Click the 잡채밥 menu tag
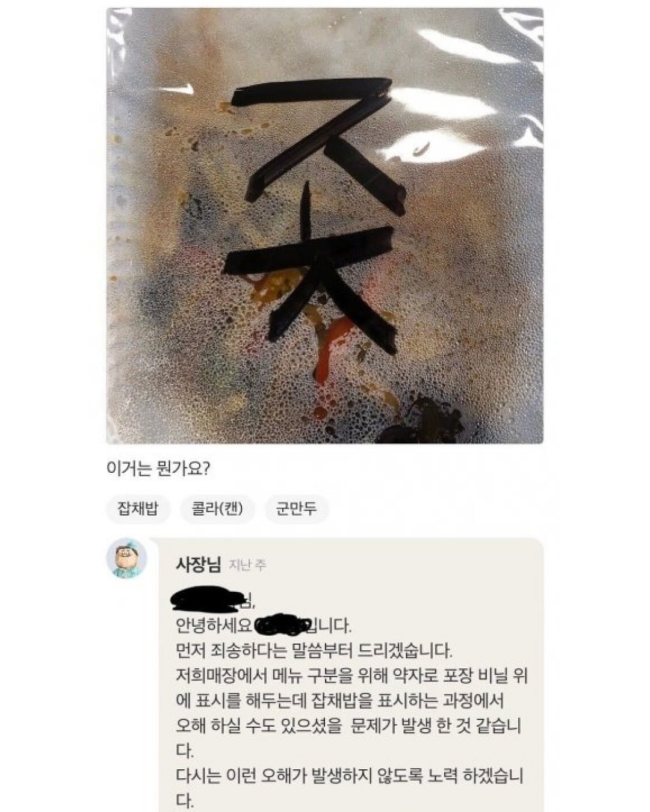This screenshot has width=650, height=812. pos(138,509)
